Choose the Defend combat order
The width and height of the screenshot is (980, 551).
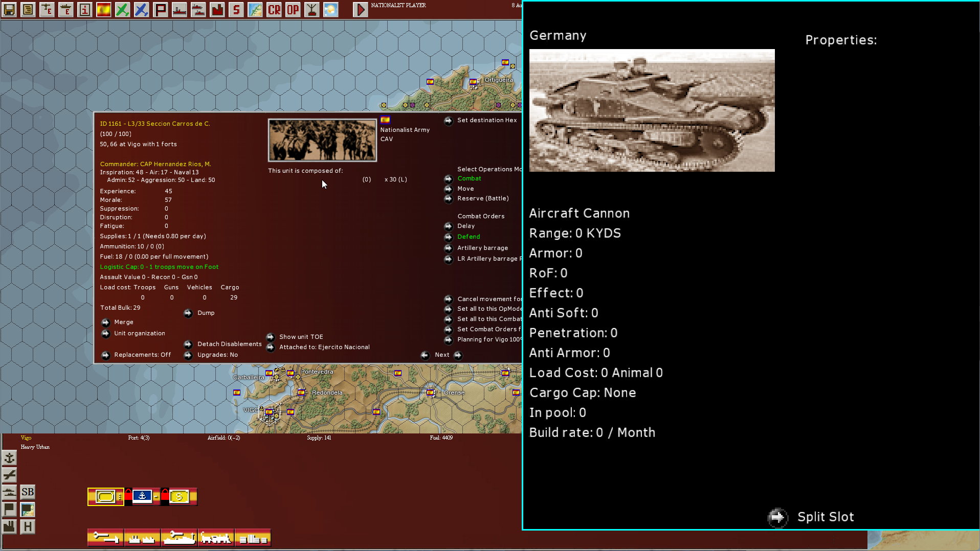coord(449,237)
